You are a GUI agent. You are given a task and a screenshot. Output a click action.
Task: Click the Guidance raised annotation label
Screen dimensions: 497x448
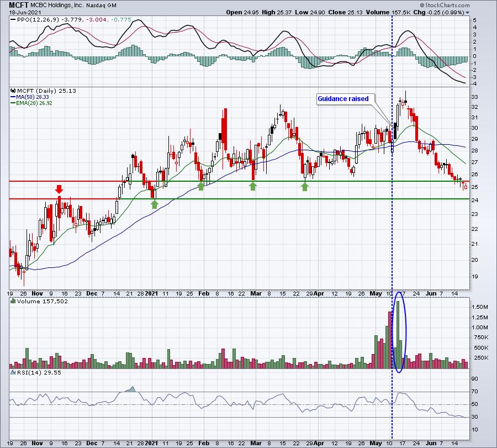[x=343, y=99]
